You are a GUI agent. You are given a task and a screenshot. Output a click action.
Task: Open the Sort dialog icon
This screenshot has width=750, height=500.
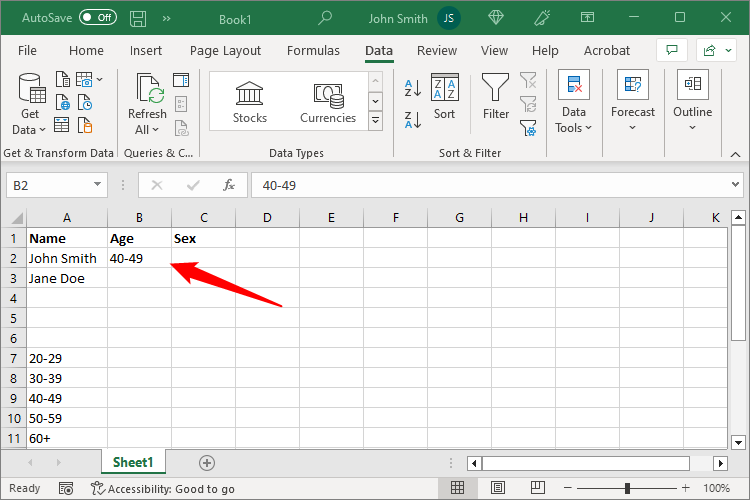[445, 97]
